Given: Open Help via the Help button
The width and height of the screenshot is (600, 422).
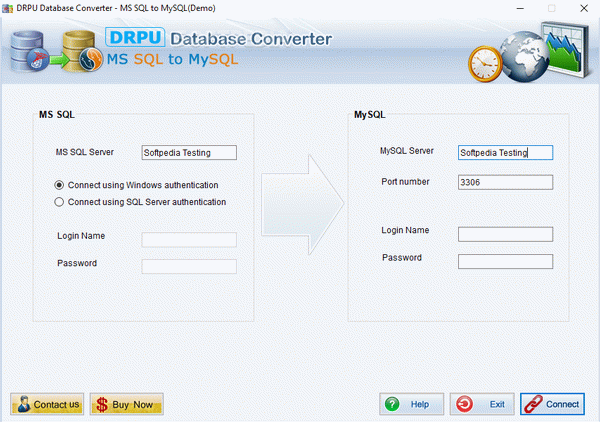Looking at the screenshot, I should 412,404.
